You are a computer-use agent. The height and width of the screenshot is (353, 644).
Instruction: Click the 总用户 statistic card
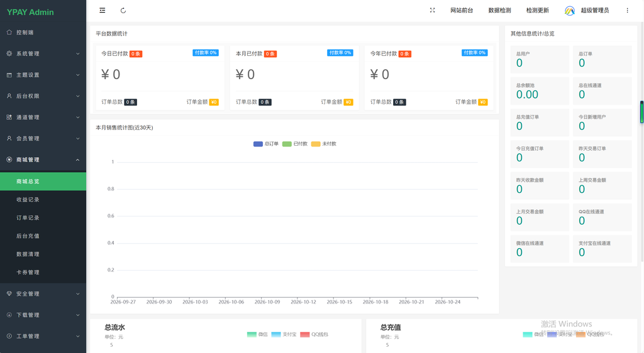pos(540,60)
